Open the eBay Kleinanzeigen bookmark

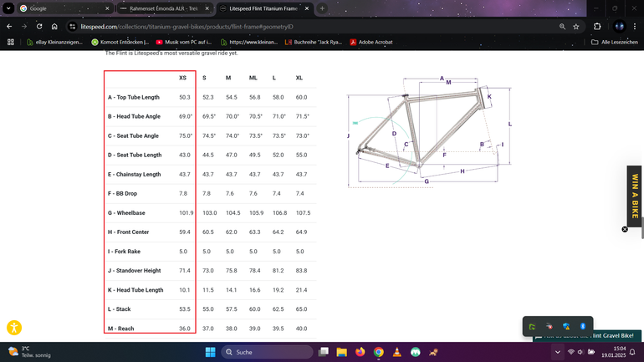53,42
